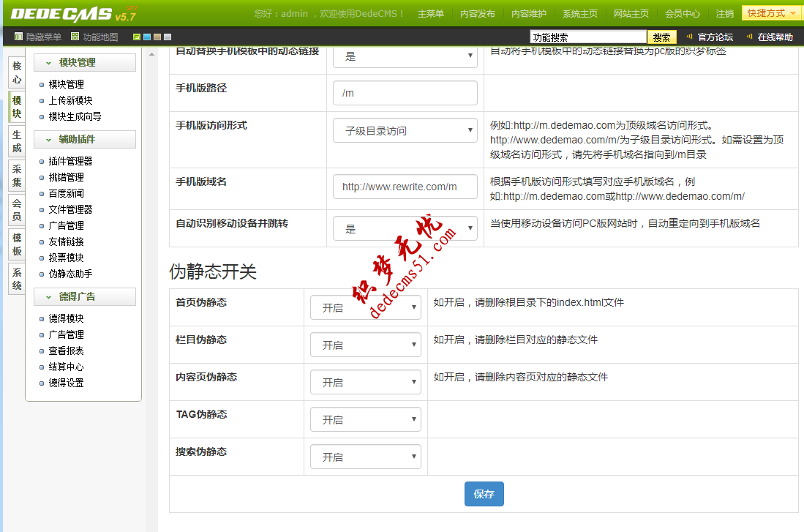Screen dimensions: 804x532
Task: Open the 快捷方式 dropdown at top right
Action: (772, 12)
